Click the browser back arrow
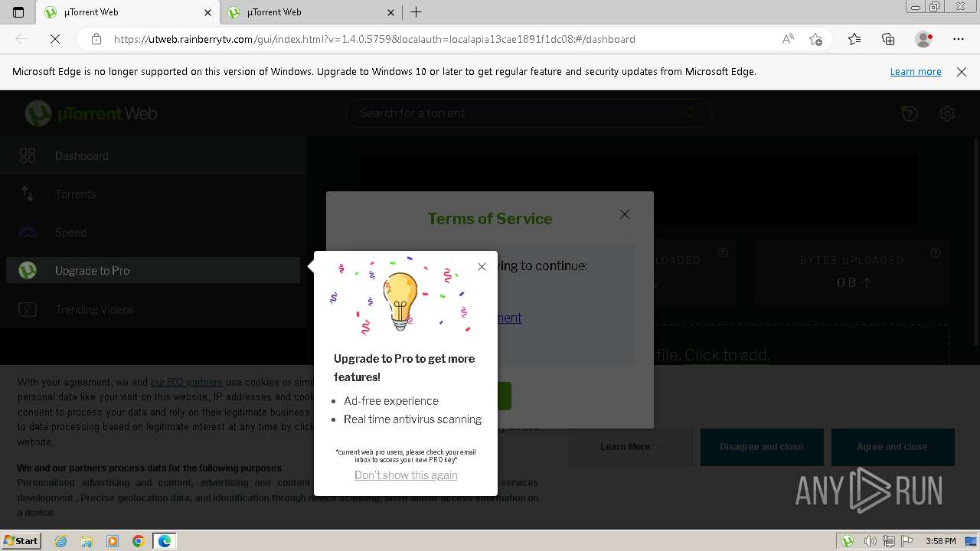 [21, 39]
